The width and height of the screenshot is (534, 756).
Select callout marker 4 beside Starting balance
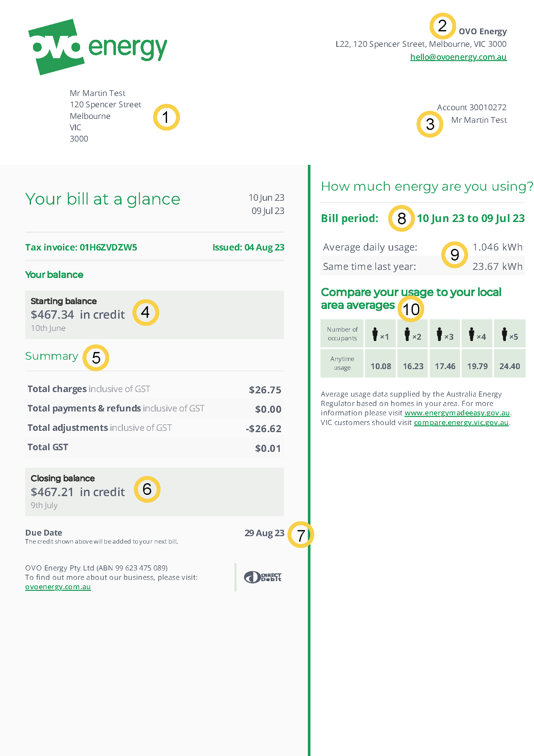145,312
